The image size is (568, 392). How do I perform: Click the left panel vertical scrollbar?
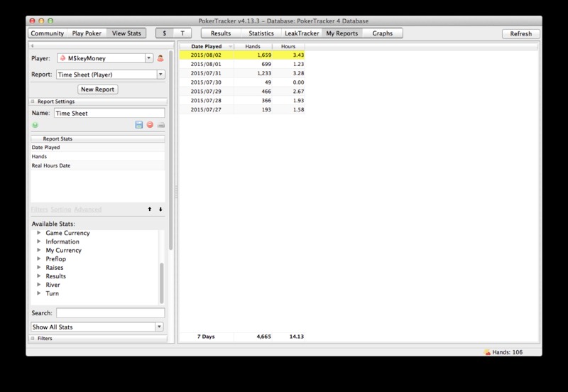click(170, 151)
